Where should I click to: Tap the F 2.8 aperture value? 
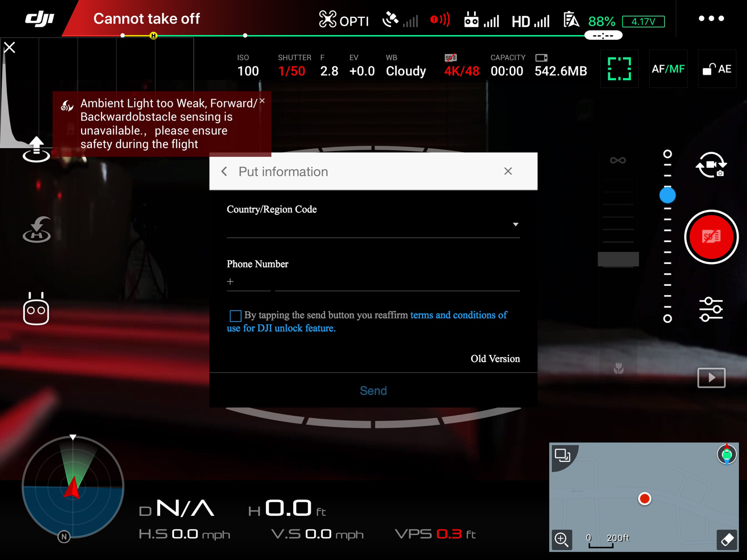329,66
